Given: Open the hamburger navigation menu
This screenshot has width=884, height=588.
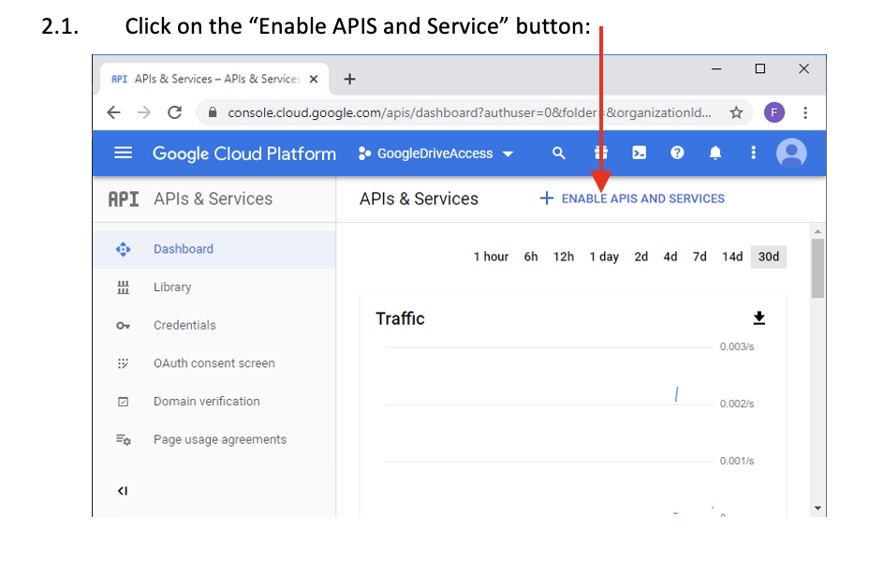Looking at the screenshot, I should (123, 153).
